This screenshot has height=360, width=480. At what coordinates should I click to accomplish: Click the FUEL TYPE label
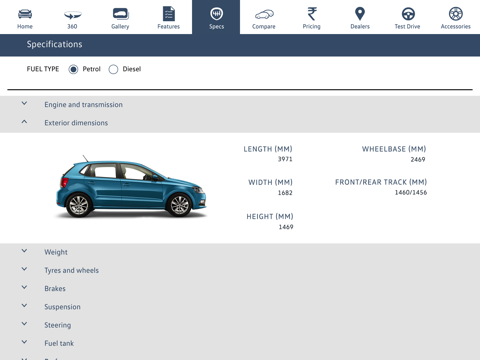coord(43,69)
